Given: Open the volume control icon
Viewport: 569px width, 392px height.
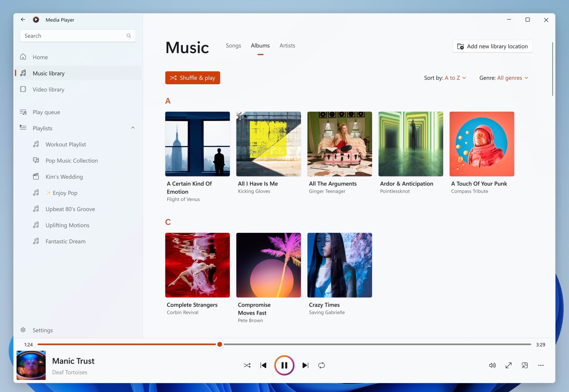Looking at the screenshot, I should [493, 365].
